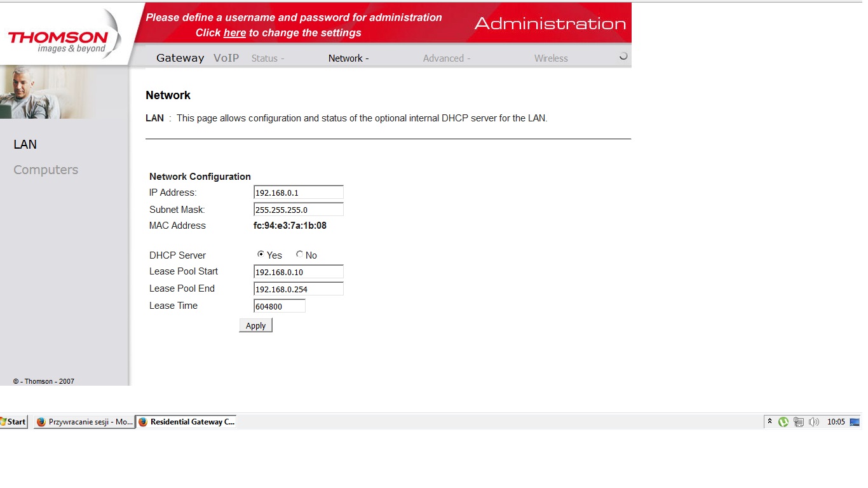The image size is (868, 488).
Task: Click the volume speaker tray icon
Action: pos(813,422)
